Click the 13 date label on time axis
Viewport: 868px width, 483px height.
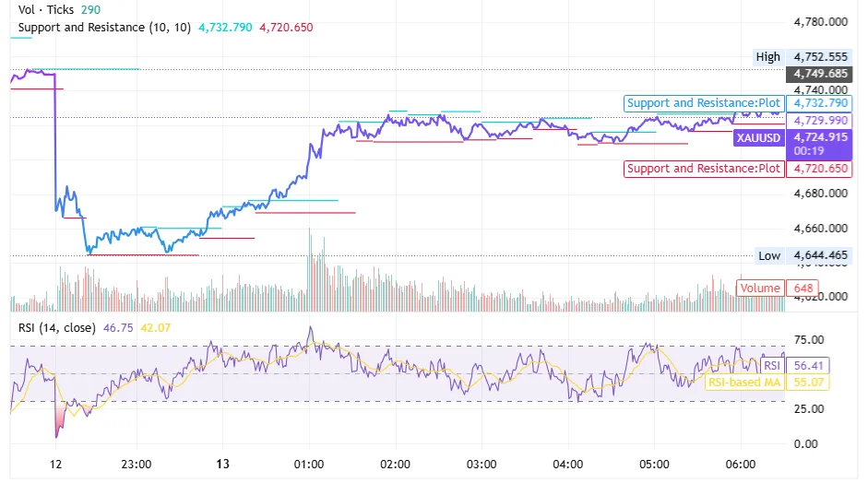click(x=221, y=464)
